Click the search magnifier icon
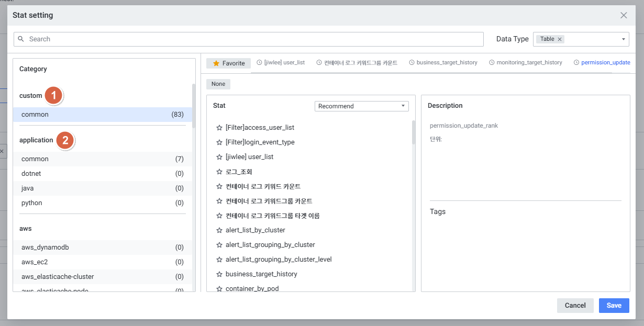Screen dimensions: 644x326 click(21, 39)
